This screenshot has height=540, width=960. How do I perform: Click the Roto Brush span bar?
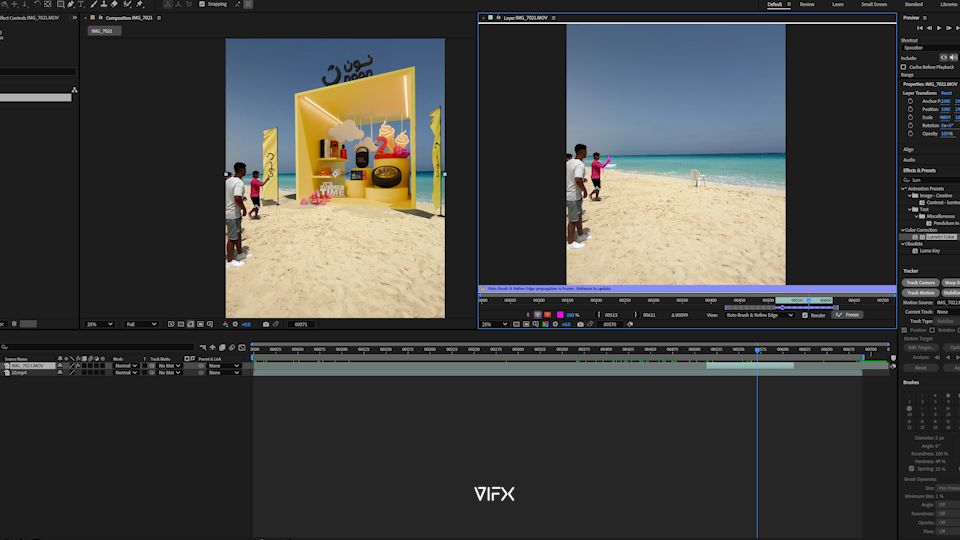[x=781, y=307]
